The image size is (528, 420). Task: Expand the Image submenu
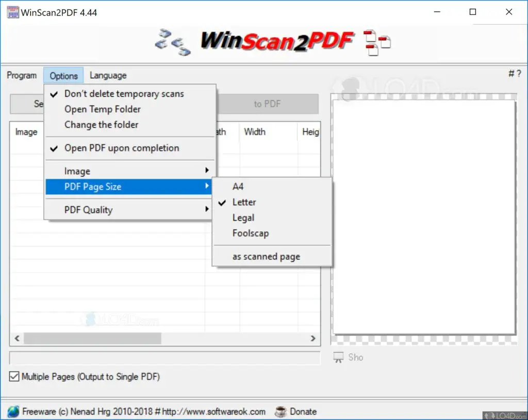pos(129,171)
